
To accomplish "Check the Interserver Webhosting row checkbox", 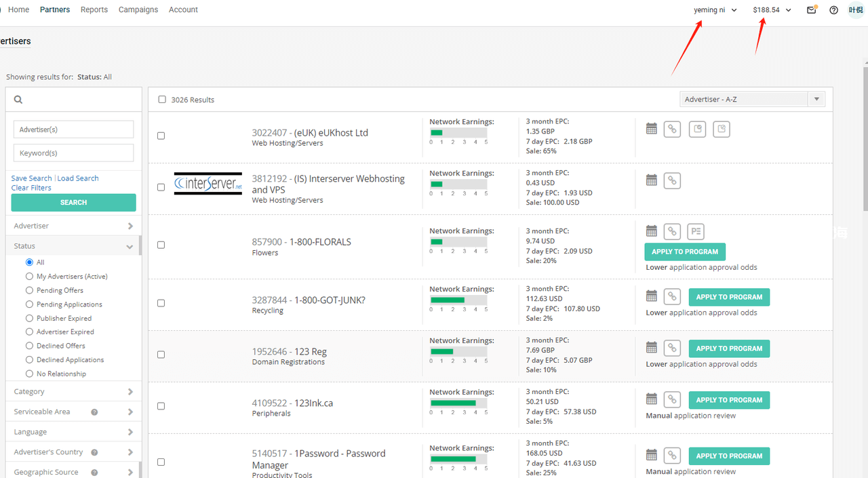I will [161, 187].
